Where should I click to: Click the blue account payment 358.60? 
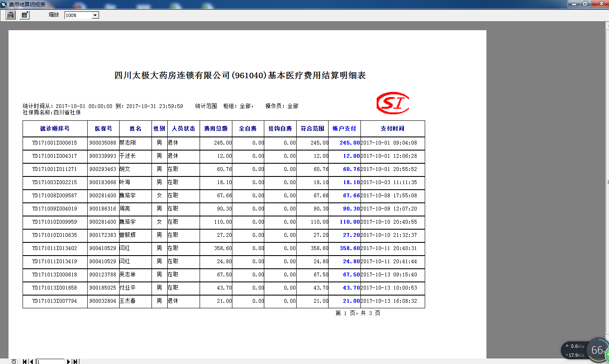[350, 248]
